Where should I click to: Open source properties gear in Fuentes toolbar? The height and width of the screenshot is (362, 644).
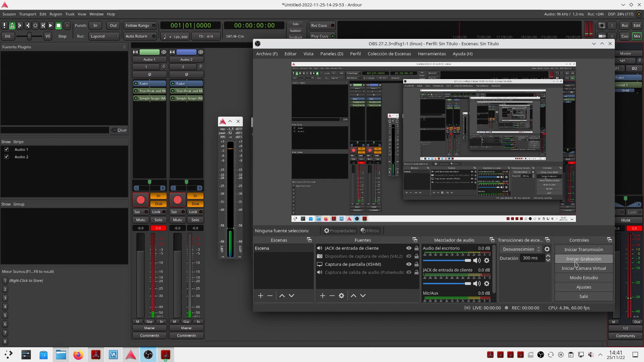point(341,295)
